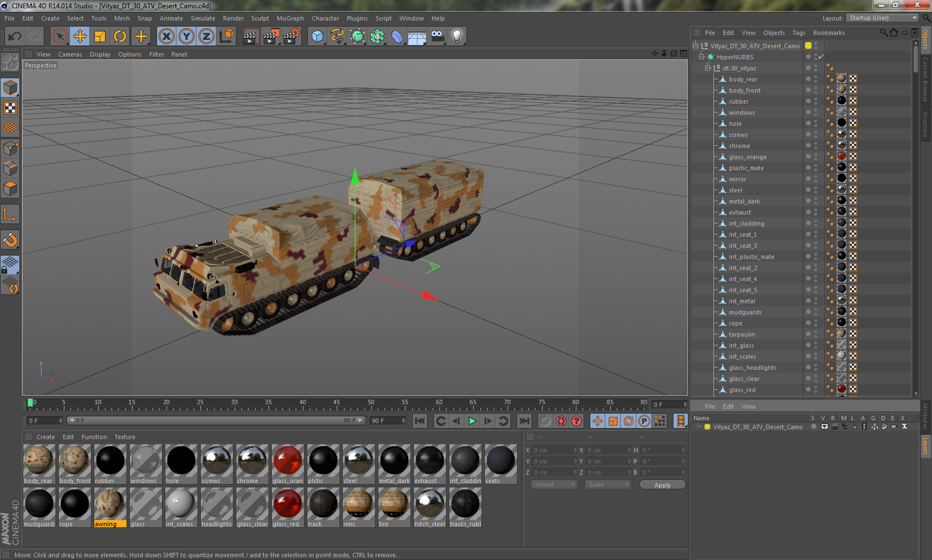This screenshot has height=560, width=932.
Task: Open the Content Browser side tab
Action: pyautogui.click(x=925, y=79)
